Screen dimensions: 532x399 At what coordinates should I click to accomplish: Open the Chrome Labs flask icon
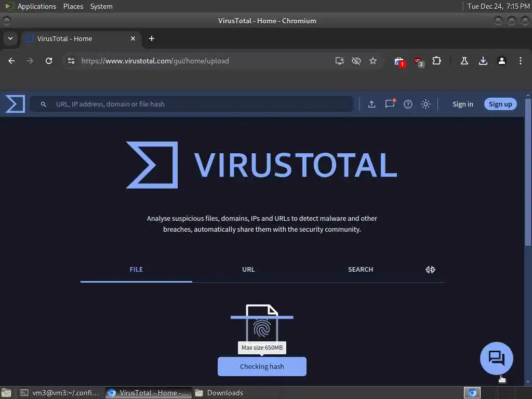464,61
